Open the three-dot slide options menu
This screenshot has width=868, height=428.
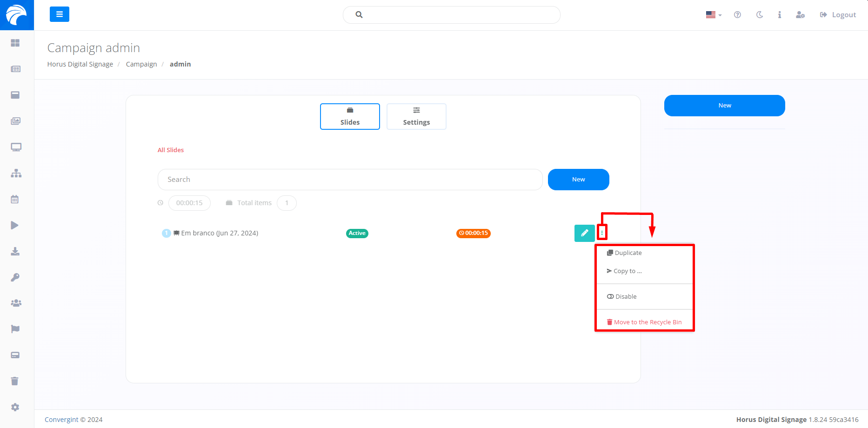[x=602, y=233]
